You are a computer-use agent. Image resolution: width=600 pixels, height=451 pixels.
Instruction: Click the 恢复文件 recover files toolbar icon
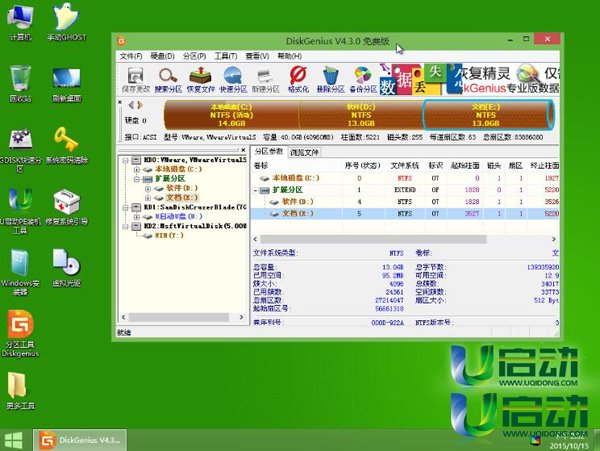tap(201, 80)
